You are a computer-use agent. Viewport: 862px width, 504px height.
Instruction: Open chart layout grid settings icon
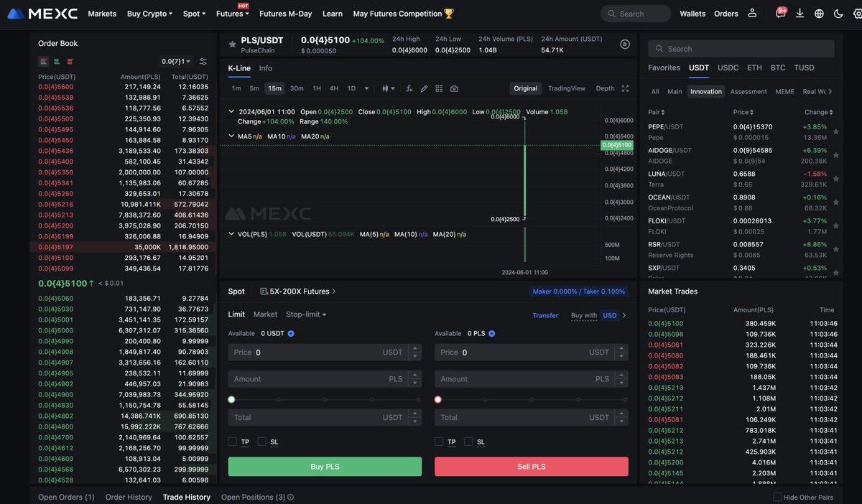pyautogui.click(x=439, y=88)
